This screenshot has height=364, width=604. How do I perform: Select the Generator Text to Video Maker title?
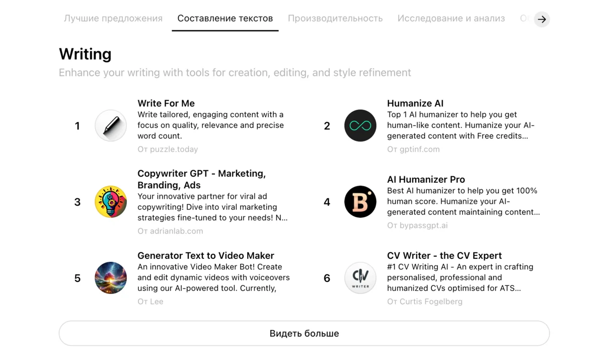coord(206,255)
